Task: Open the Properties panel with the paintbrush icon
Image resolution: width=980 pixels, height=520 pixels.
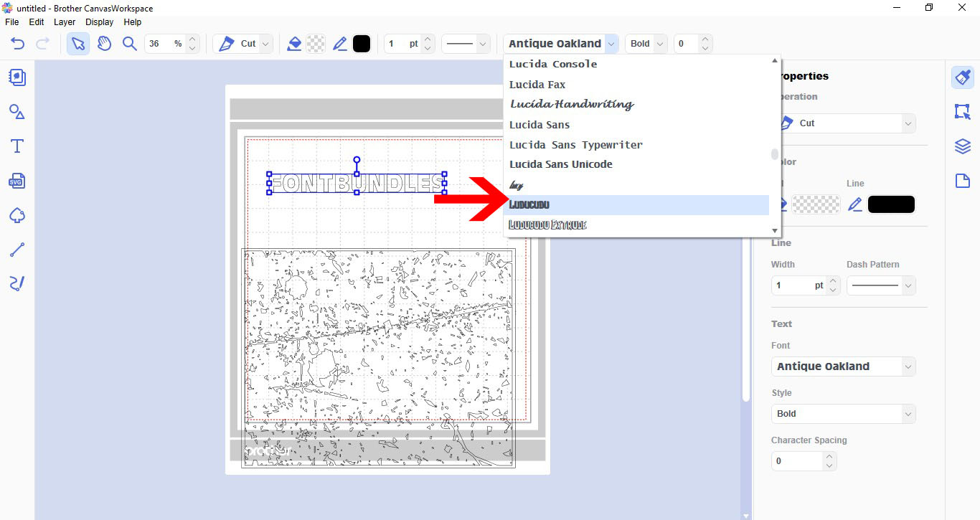Action: (962, 77)
